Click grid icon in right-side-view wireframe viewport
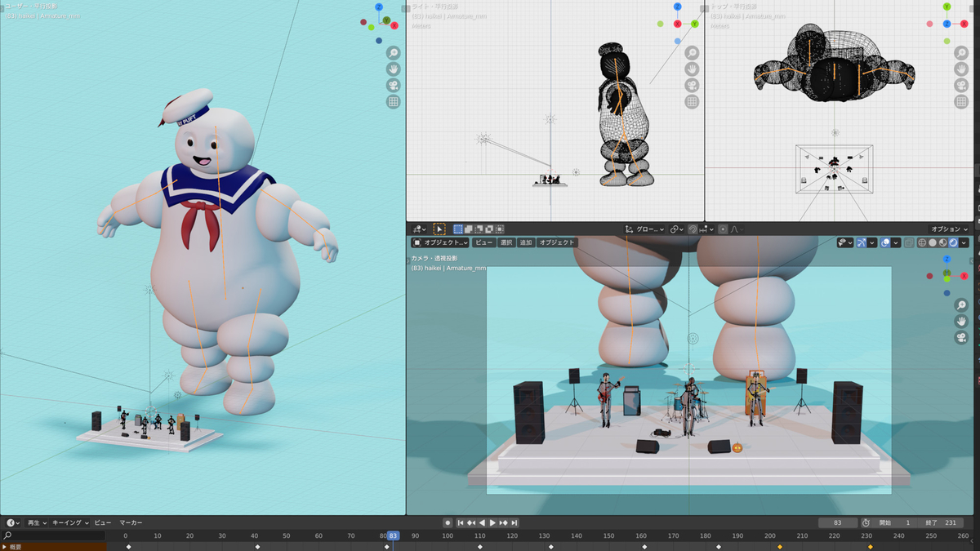980x551 pixels. pyautogui.click(x=692, y=102)
